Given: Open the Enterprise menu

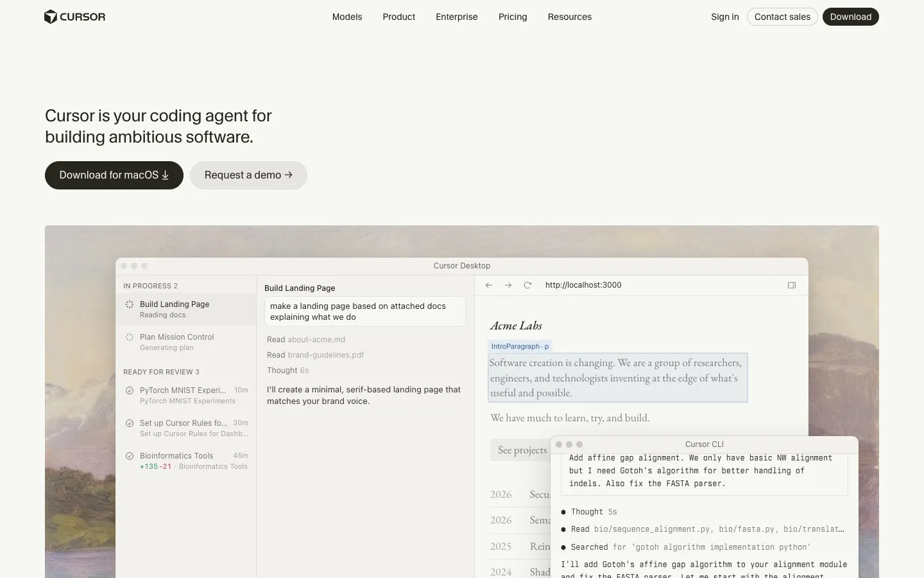Looking at the screenshot, I should point(457,17).
